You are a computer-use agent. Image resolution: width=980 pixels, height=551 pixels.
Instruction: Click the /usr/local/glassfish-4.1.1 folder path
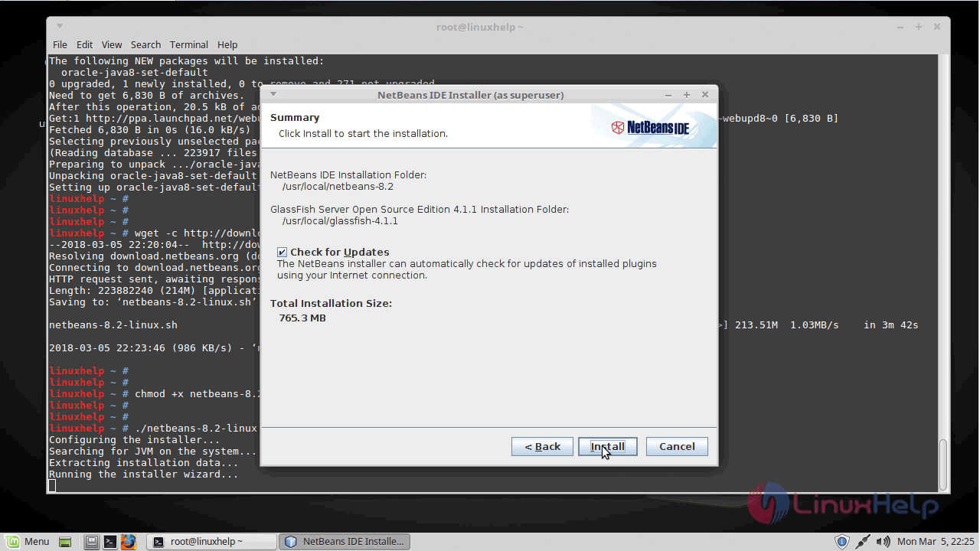tap(340, 220)
